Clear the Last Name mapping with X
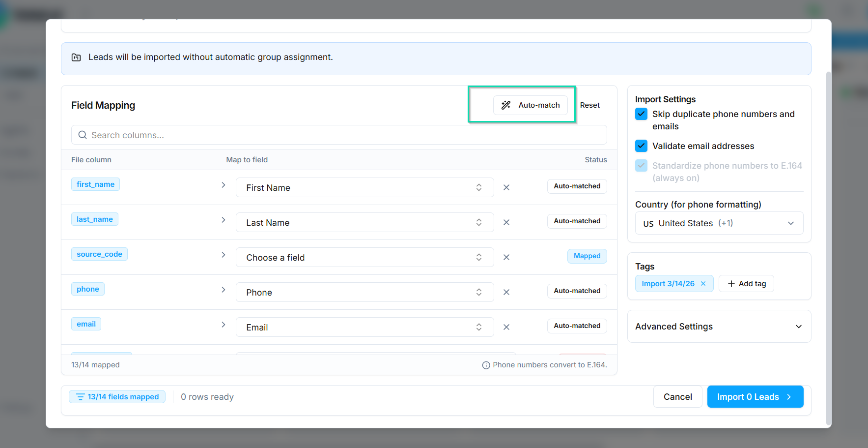Image resolution: width=868 pixels, height=448 pixels. click(x=506, y=222)
